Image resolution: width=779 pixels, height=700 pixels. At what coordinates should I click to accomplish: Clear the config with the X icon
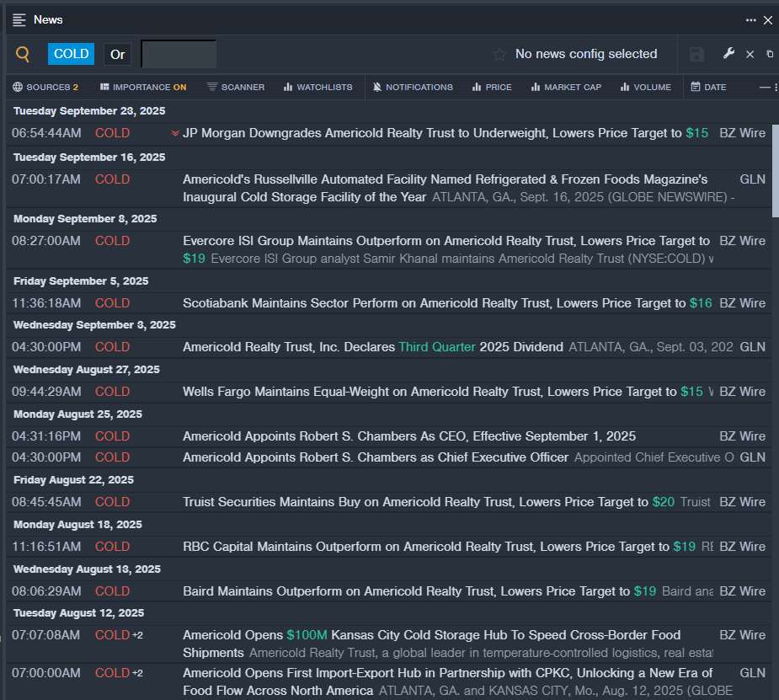[x=750, y=54]
